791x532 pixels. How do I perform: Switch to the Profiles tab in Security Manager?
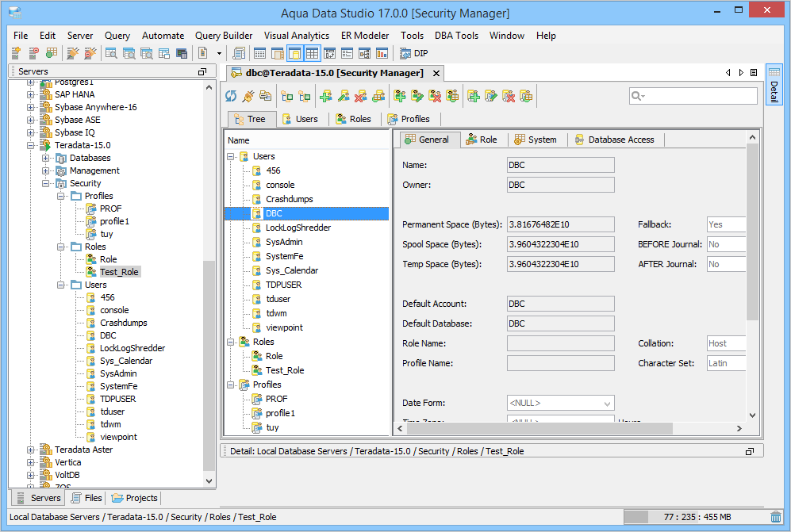click(409, 119)
